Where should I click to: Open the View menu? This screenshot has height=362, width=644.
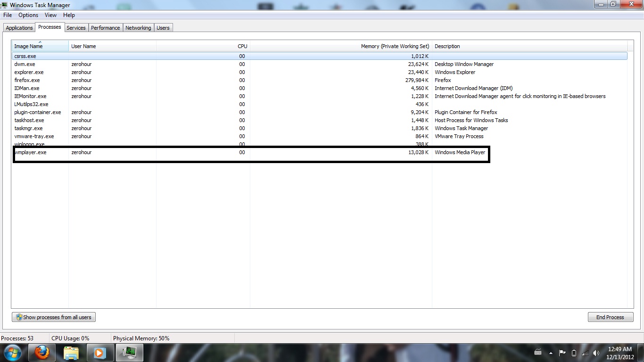(50, 15)
